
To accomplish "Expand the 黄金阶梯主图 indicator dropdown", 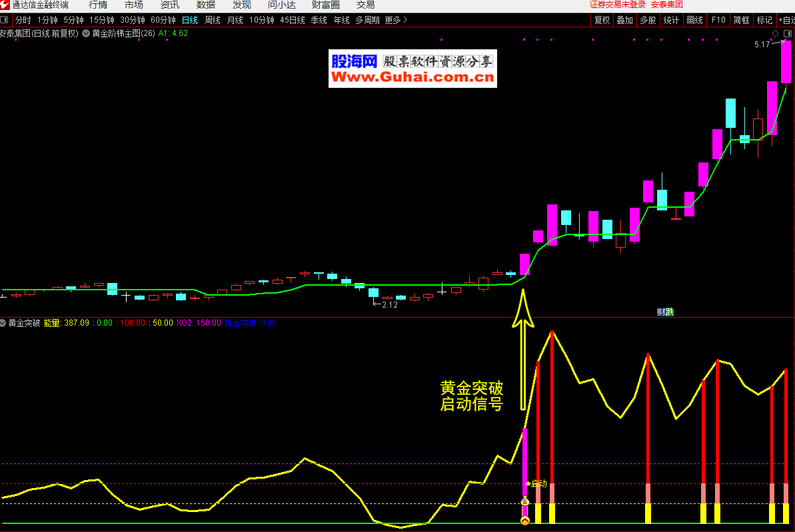I will pyautogui.click(x=86, y=33).
